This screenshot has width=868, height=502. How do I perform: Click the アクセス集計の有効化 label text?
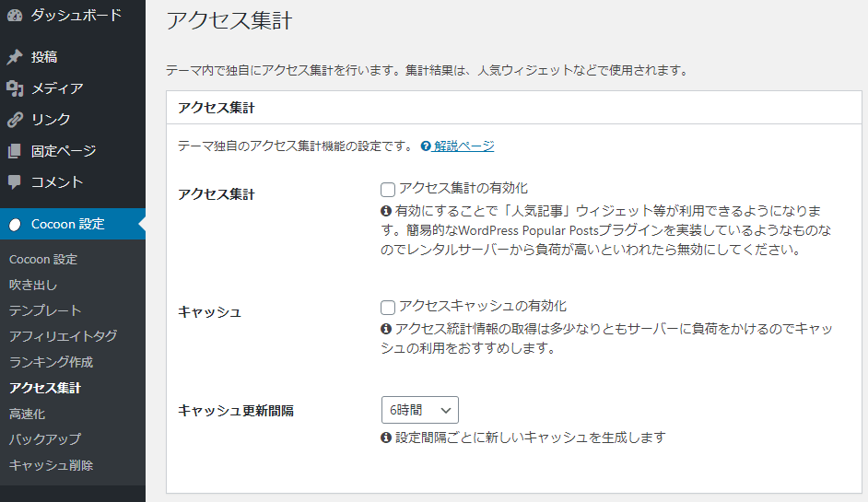tap(463, 188)
